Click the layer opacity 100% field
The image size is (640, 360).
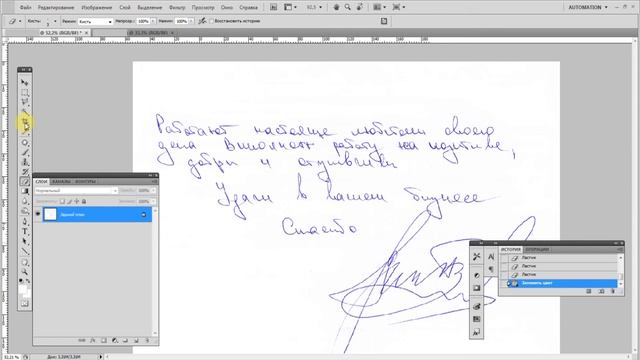143,191
